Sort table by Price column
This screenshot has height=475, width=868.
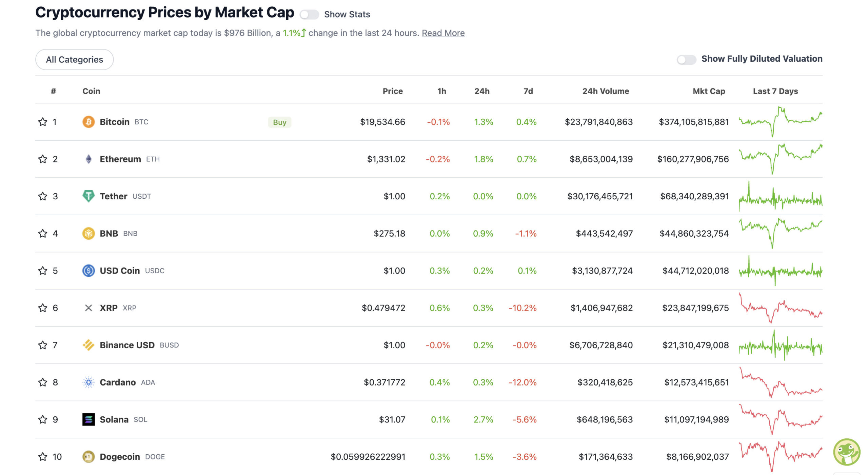click(x=393, y=91)
